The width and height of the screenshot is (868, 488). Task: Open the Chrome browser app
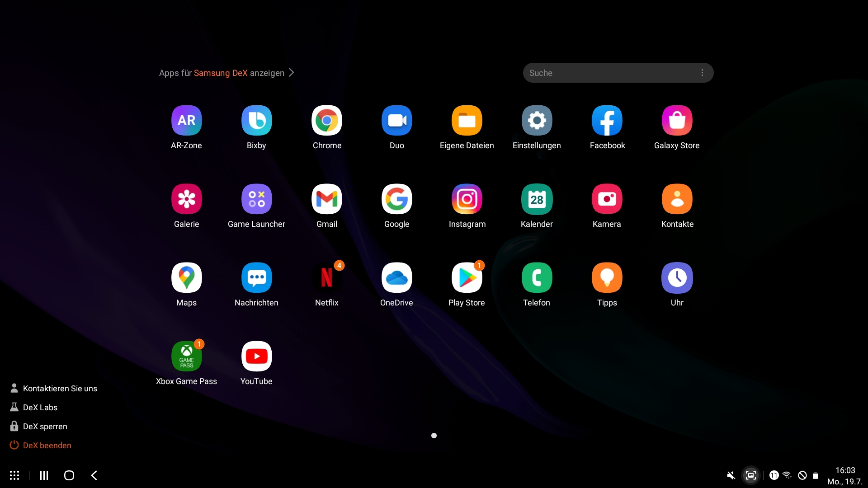326,121
